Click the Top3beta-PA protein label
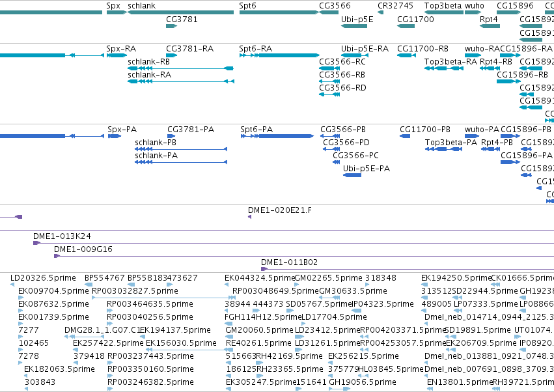Viewport: 554px width, 392px height. [x=451, y=143]
